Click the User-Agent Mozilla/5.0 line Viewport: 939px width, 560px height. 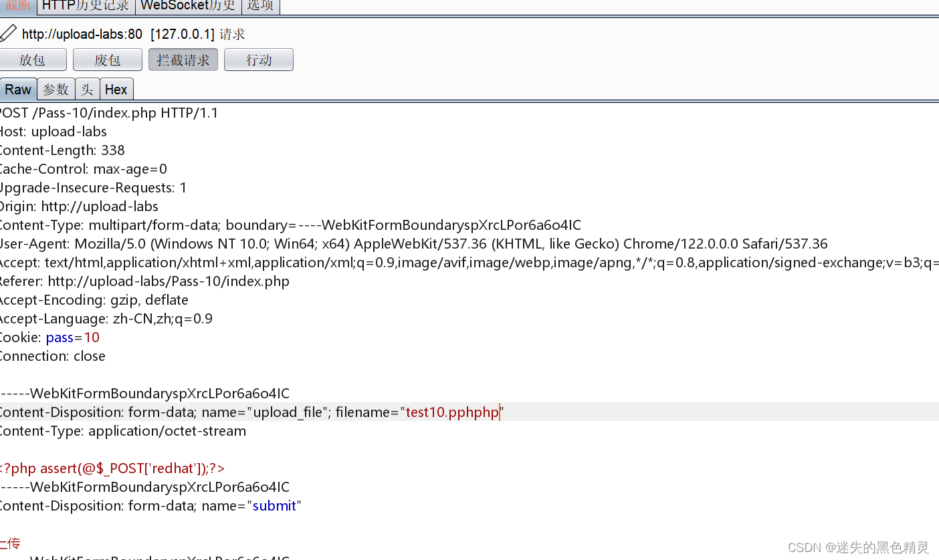413,244
